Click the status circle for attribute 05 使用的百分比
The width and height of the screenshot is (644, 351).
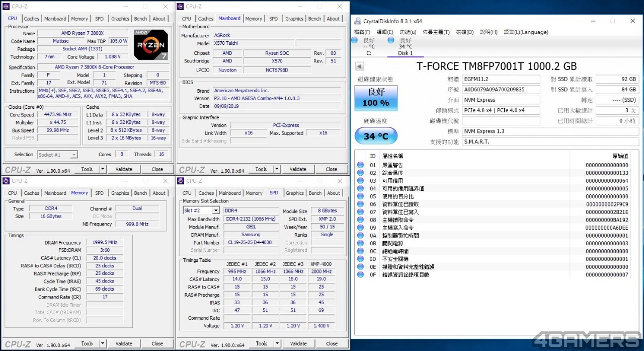click(360, 196)
